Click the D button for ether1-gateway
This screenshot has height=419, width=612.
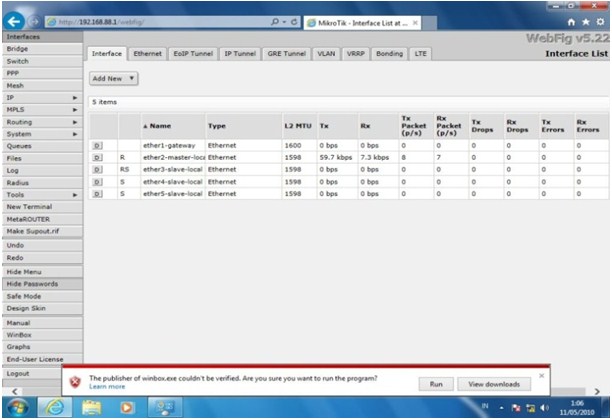(x=97, y=146)
